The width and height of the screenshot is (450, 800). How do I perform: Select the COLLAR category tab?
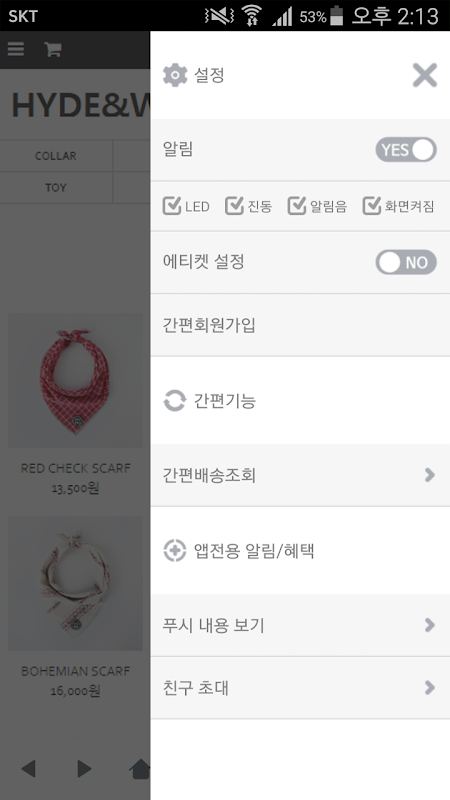(x=56, y=156)
